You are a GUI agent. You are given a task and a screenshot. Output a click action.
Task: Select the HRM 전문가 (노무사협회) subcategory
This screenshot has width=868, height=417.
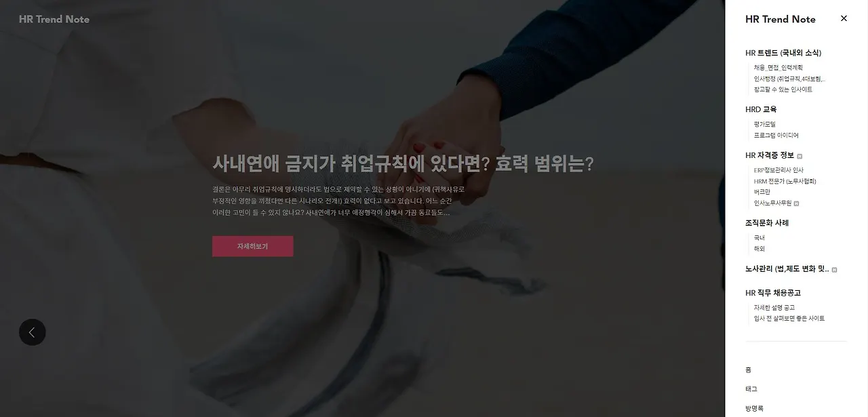(785, 181)
